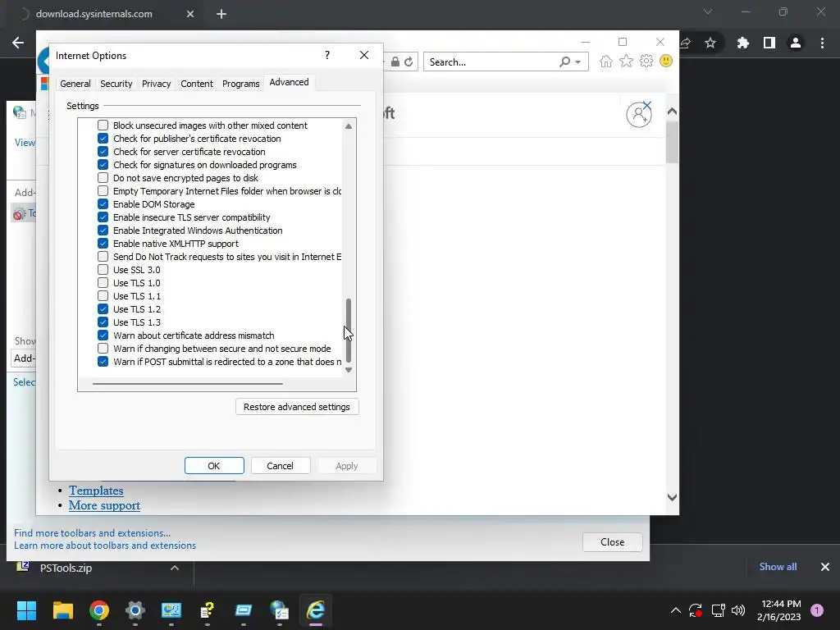Viewport: 840px width, 630px height.
Task: Open Find more toolbars and extensions link
Action: pos(92,533)
